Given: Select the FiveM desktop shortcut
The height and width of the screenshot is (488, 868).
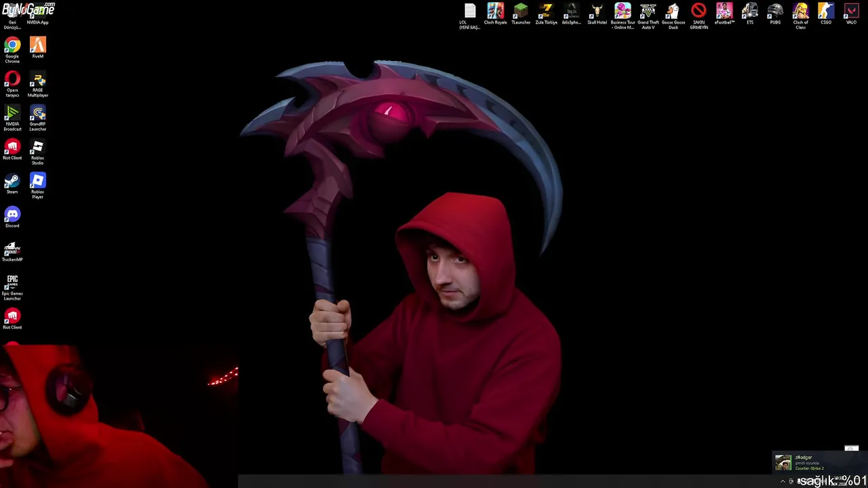Looking at the screenshot, I should (37, 49).
